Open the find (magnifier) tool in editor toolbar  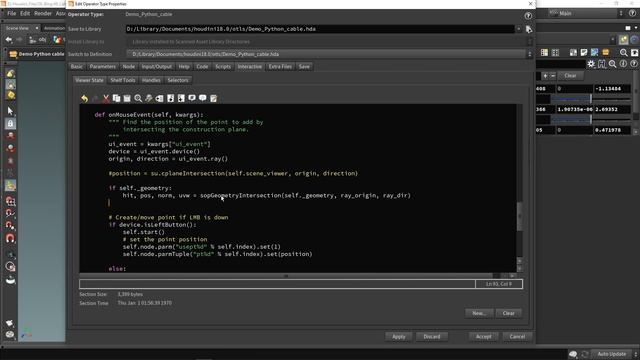click(x=138, y=98)
